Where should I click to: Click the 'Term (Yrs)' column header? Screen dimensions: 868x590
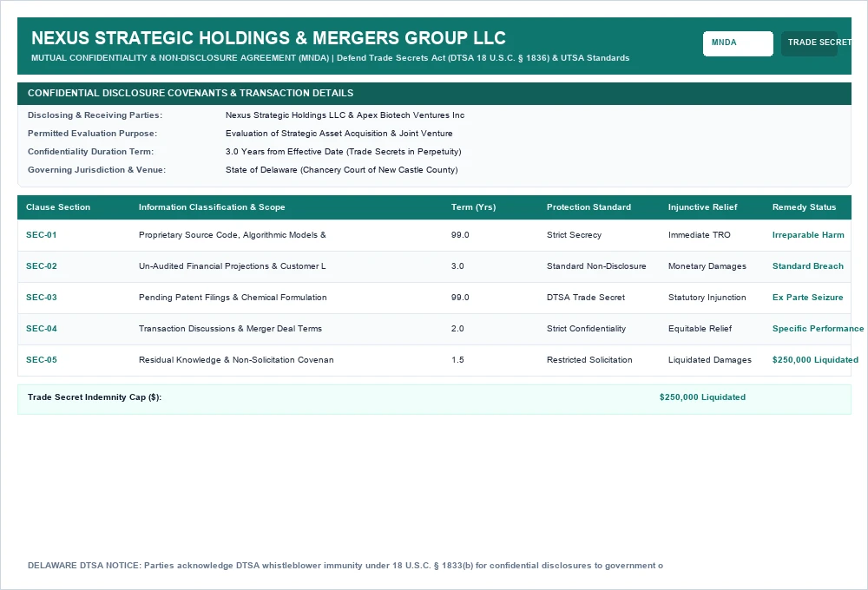(473, 207)
